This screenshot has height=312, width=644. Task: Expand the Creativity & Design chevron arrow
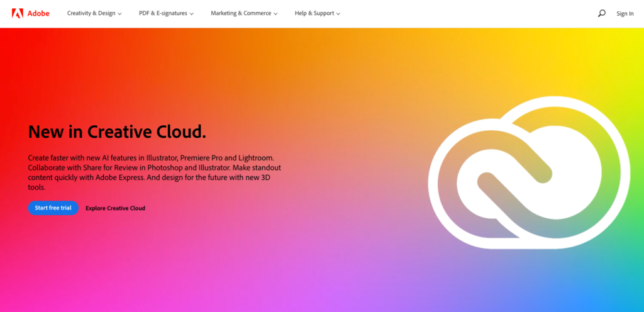pos(119,14)
